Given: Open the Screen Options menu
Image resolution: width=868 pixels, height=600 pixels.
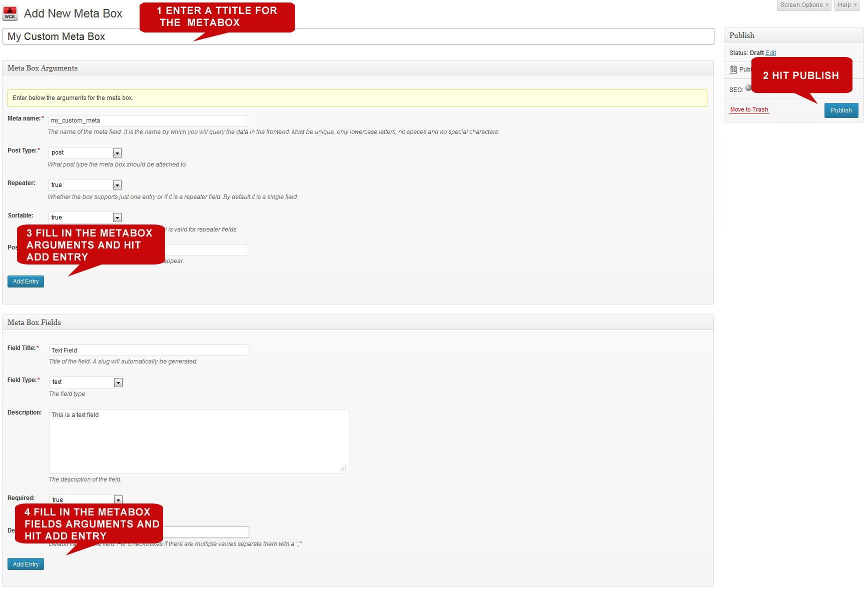Looking at the screenshot, I should click(803, 5).
